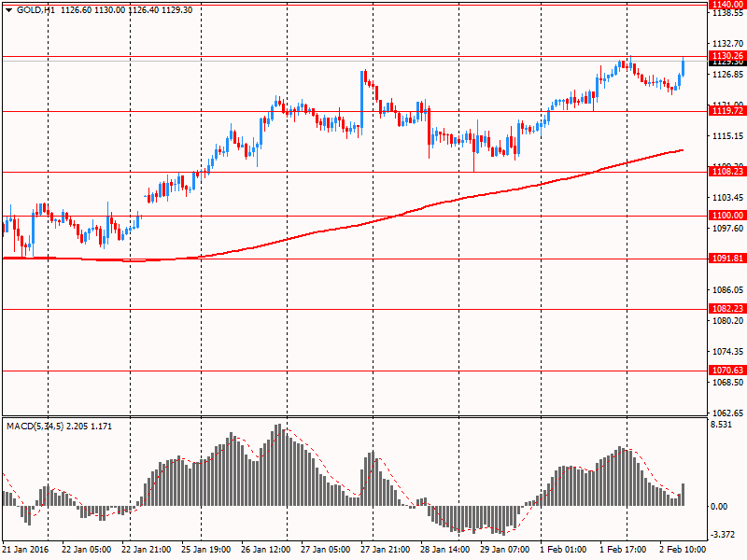Click the 8.531 MACD scale value
Image resolution: width=747 pixels, height=560 pixels.
(x=721, y=425)
